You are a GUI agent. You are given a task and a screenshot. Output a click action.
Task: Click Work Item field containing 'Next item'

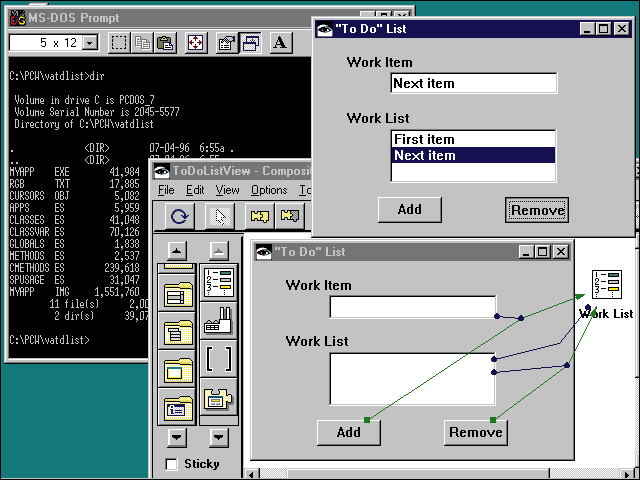point(472,84)
